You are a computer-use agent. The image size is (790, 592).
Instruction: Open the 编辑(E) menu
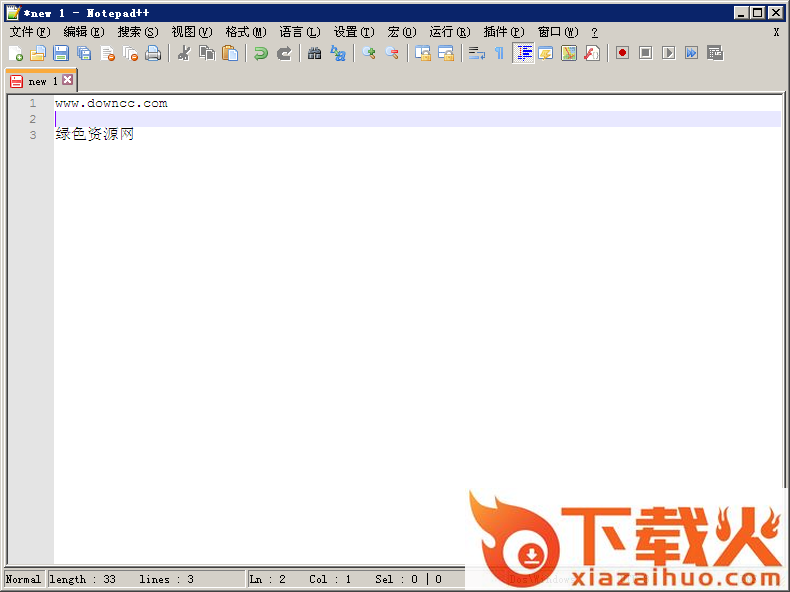point(84,32)
